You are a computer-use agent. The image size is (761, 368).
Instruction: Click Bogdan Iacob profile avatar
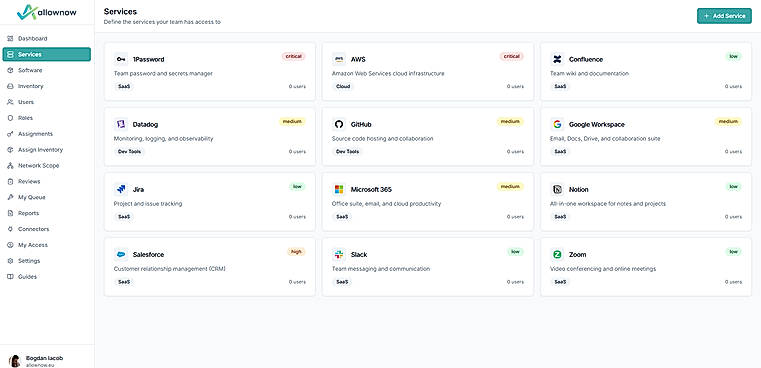pyautogui.click(x=15, y=361)
